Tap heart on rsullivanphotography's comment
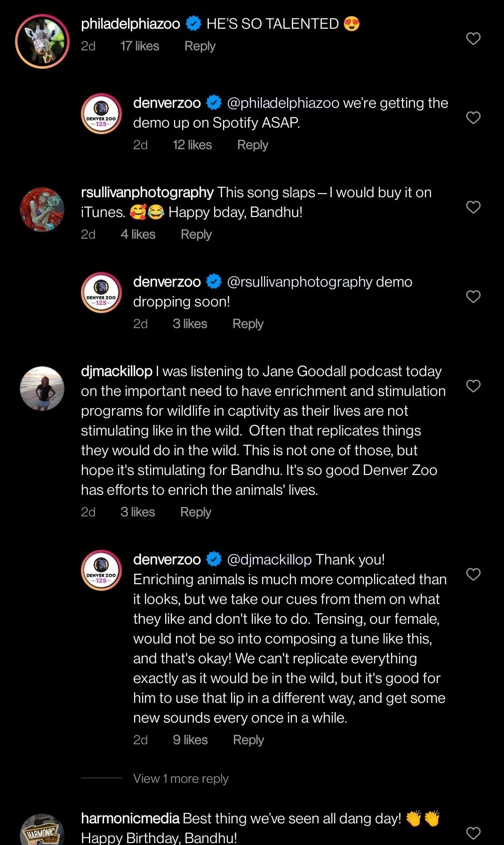The width and height of the screenshot is (504, 845). tap(473, 207)
